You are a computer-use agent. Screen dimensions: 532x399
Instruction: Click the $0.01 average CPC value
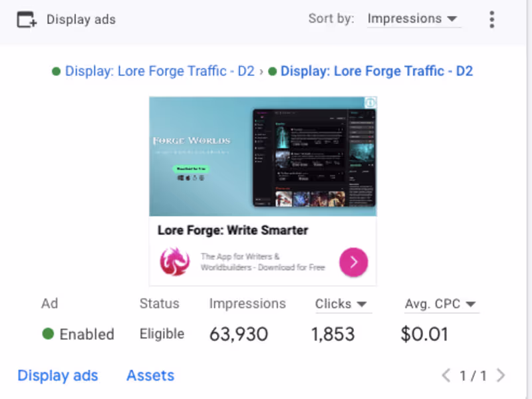point(424,334)
